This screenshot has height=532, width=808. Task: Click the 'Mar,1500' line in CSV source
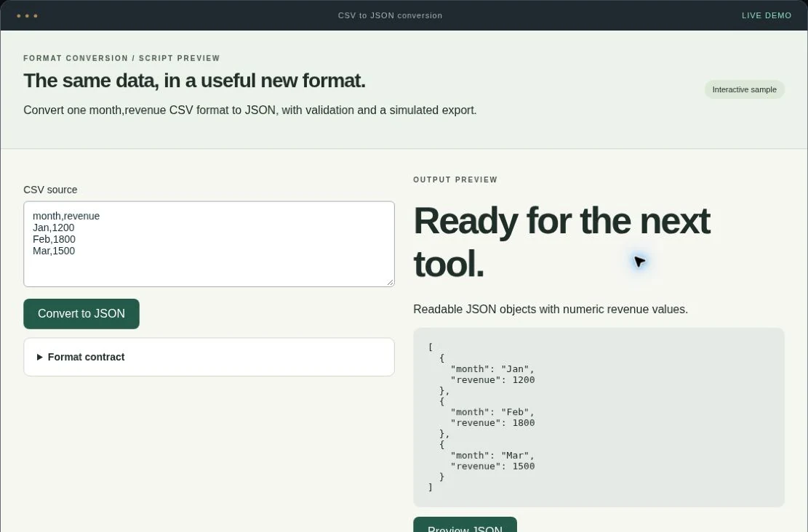54,251
